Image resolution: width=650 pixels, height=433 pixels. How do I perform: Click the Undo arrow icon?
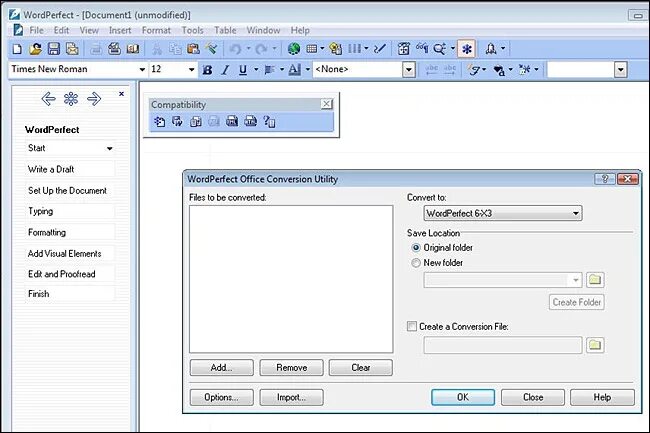235,49
